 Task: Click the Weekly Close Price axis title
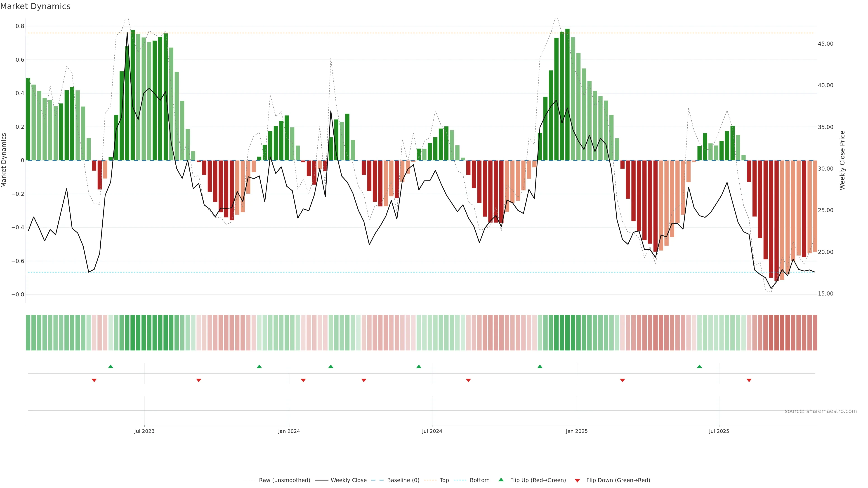[x=842, y=160]
